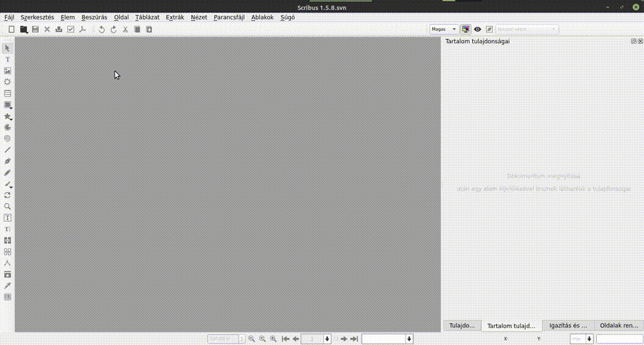Click the redo arrow icon

tap(113, 29)
